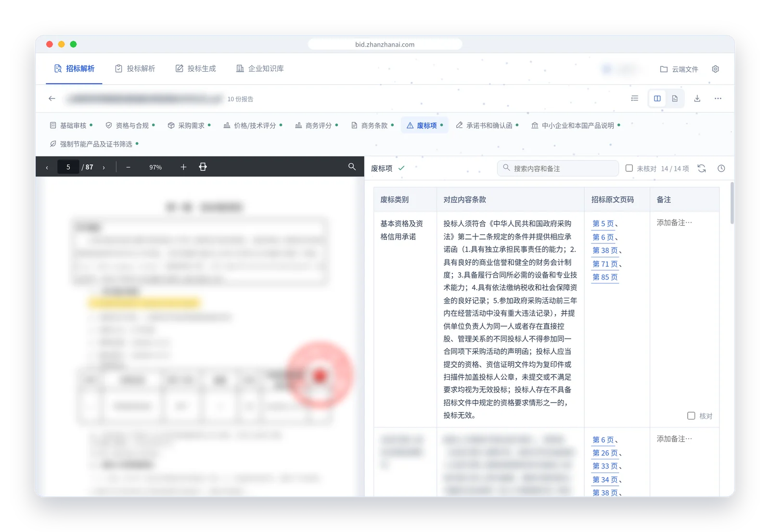Go to previous PDF page
This screenshot has width=770, height=532.
point(47,167)
